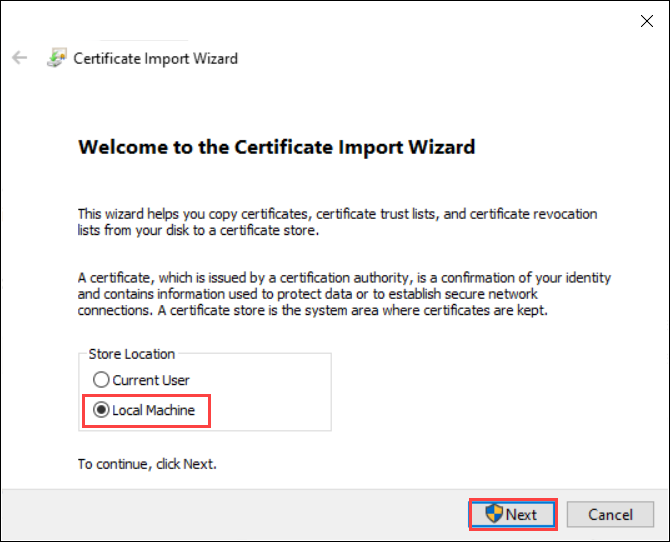This screenshot has width=670, height=542.
Task: Click the Certificate Import Wizard certificate icon
Action: click(57, 58)
